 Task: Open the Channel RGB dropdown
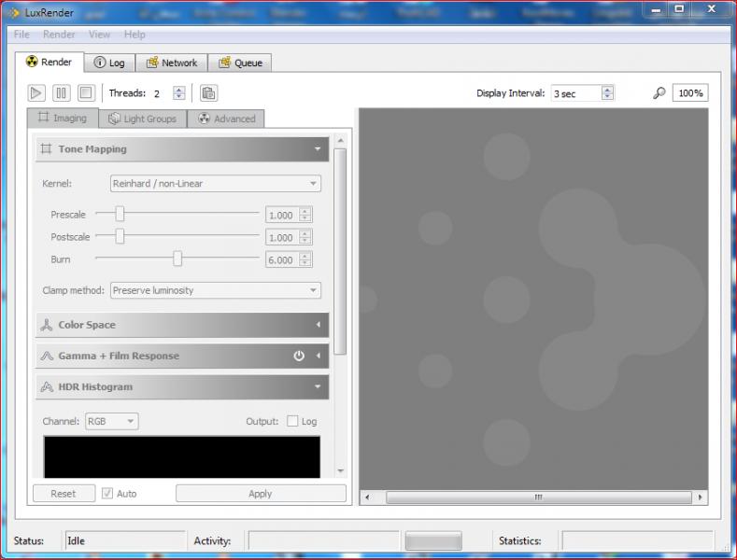[111, 422]
